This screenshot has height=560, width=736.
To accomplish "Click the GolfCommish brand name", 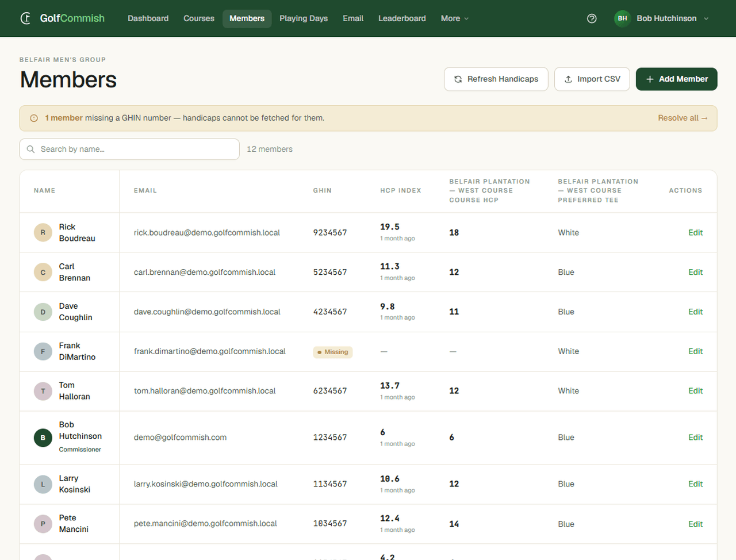I will point(72,18).
